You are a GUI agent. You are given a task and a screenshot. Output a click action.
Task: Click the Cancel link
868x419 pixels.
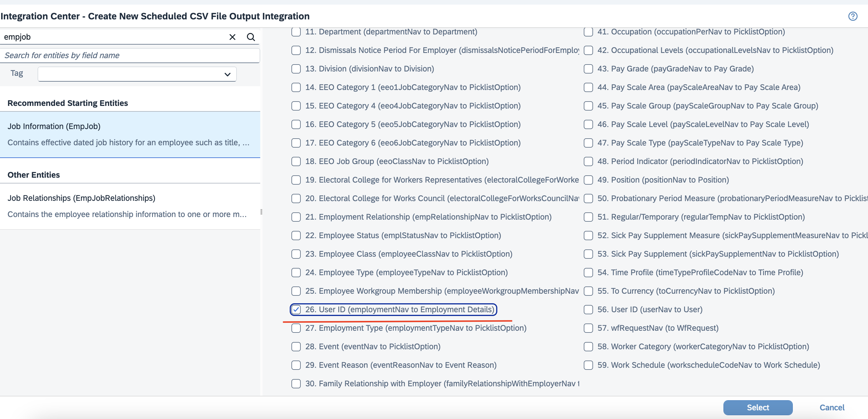pyautogui.click(x=832, y=407)
